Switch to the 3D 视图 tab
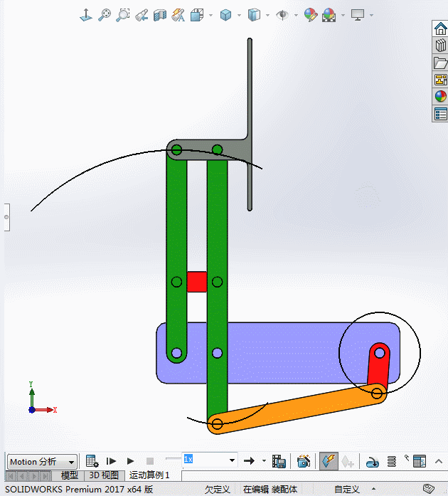The height and width of the screenshot is (496, 448). click(x=104, y=475)
